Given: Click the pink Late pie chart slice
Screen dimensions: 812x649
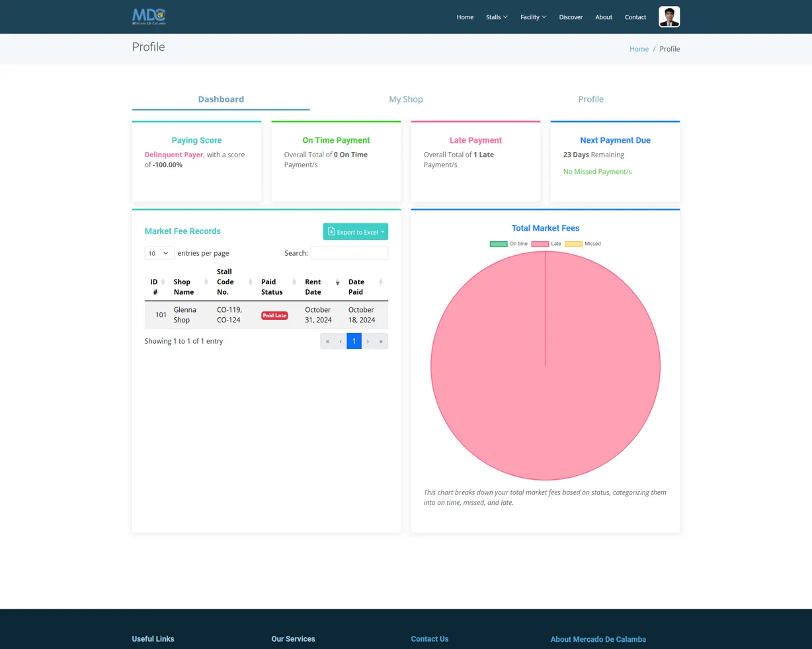Looking at the screenshot, I should point(546,397).
